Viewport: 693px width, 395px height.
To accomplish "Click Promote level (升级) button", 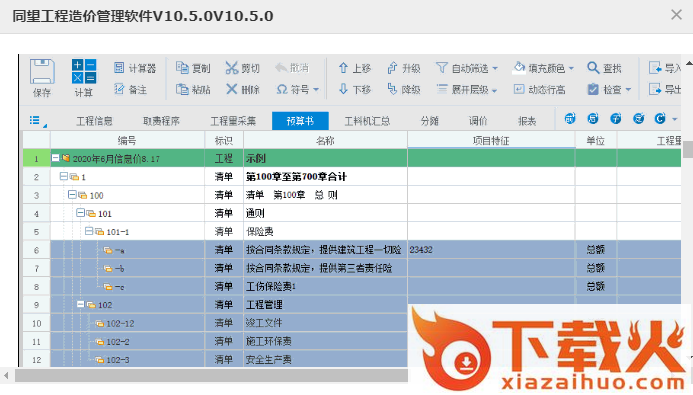I will (403, 68).
